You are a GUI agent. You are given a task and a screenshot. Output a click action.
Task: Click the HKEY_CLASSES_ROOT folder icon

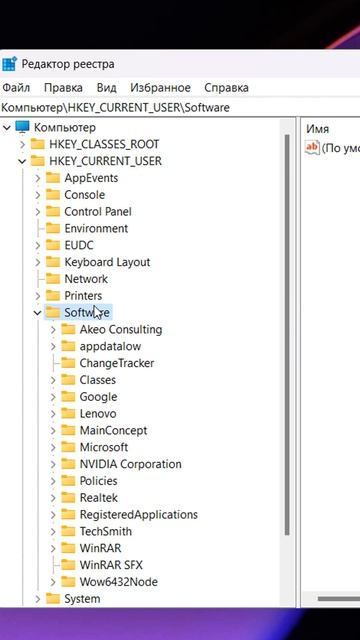click(x=38, y=144)
